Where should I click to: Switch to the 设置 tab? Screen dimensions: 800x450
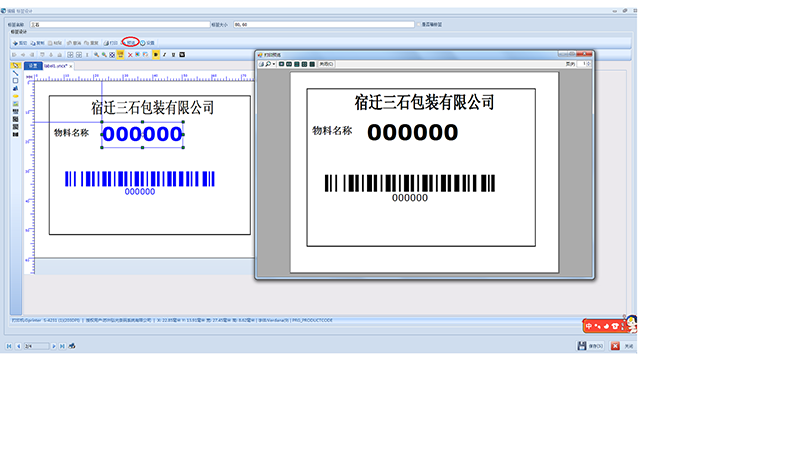coord(33,66)
